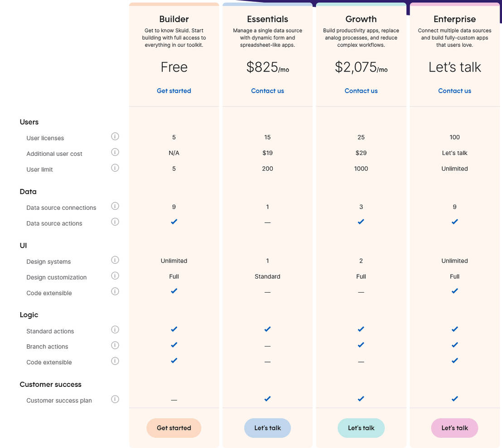The image size is (502, 448).
Task: Click Contact us under the Essentials plan
Action: tap(267, 91)
